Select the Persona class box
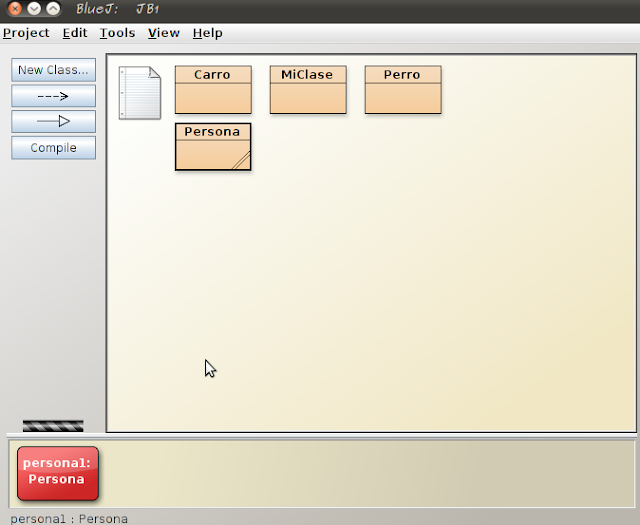640x525 pixels. (213, 147)
